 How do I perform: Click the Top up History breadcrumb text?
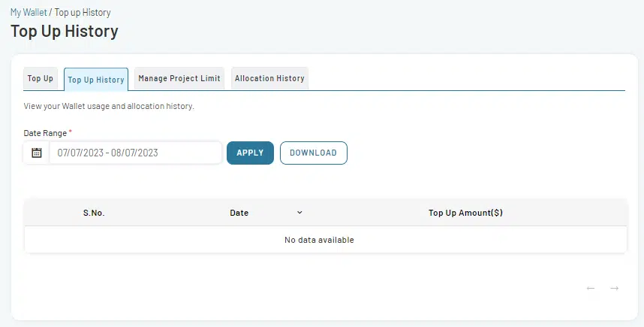(x=83, y=13)
